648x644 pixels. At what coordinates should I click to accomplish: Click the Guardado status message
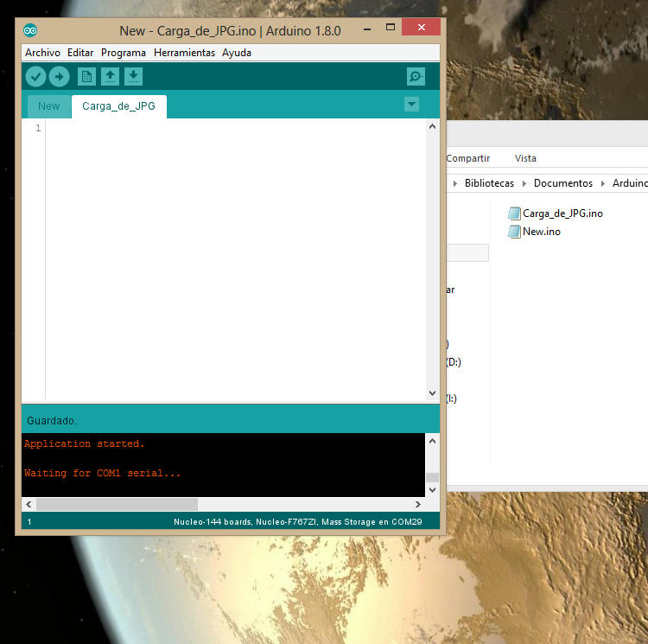pyautogui.click(x=52, y=421)
